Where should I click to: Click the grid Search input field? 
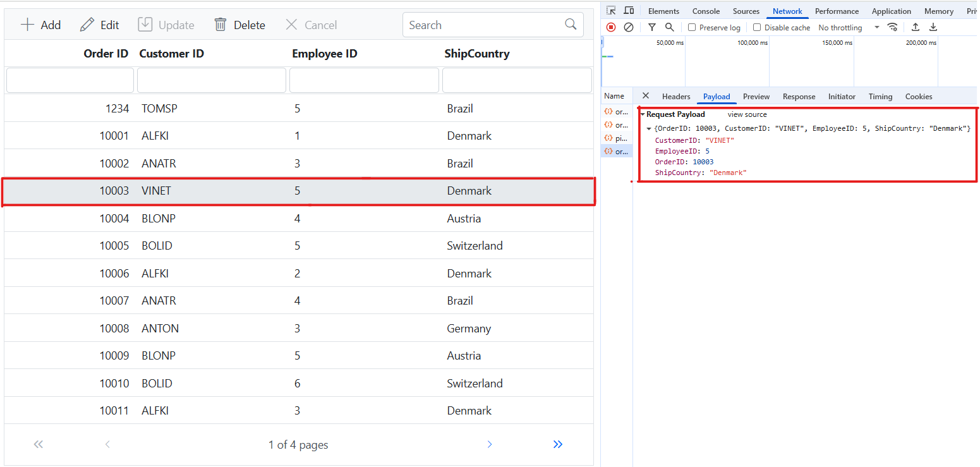click(483, 25)
